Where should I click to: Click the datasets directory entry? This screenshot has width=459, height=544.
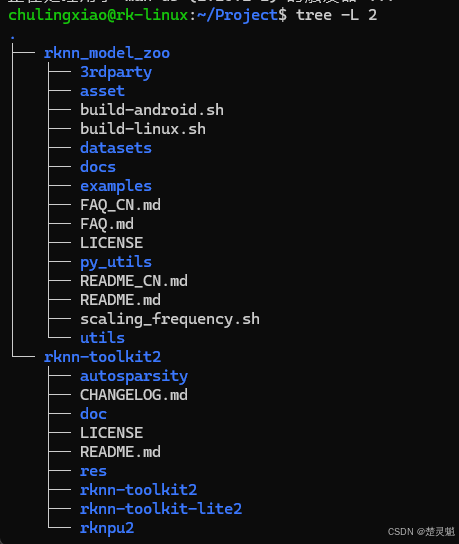(x=116, y=148)
